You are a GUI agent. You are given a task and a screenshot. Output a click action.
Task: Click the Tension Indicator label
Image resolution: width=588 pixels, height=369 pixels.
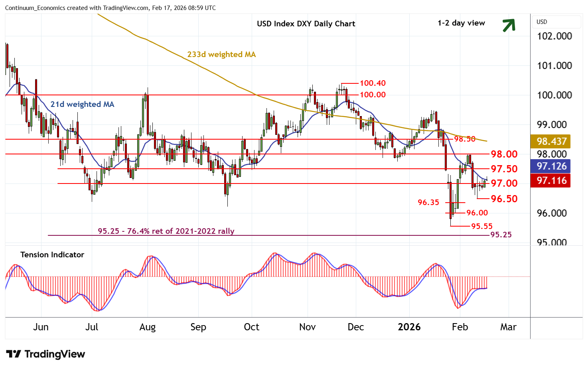[x=52, y=255]
